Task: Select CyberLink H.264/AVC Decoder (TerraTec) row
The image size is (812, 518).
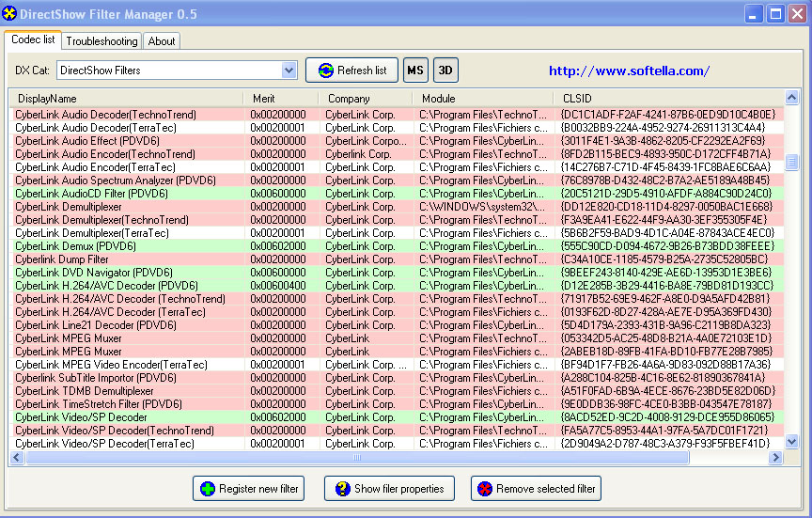Action: click(397, 312)
